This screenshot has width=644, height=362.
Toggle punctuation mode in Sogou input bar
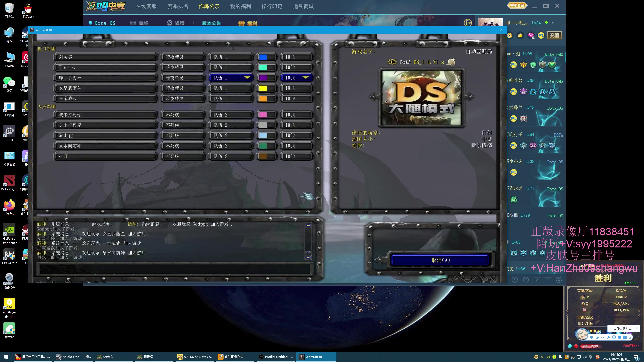603,337
